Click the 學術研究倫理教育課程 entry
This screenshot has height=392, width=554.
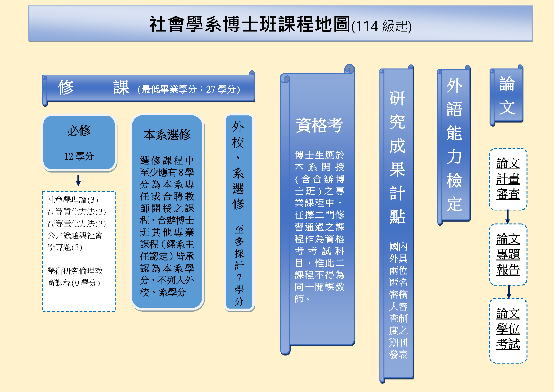pos(75,277)
